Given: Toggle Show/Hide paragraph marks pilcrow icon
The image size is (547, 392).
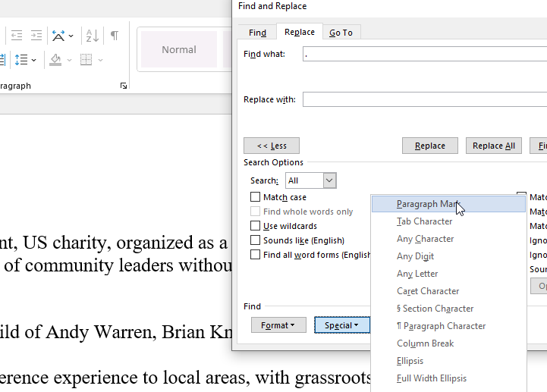Looking at the screenshot, I should 115,36.
